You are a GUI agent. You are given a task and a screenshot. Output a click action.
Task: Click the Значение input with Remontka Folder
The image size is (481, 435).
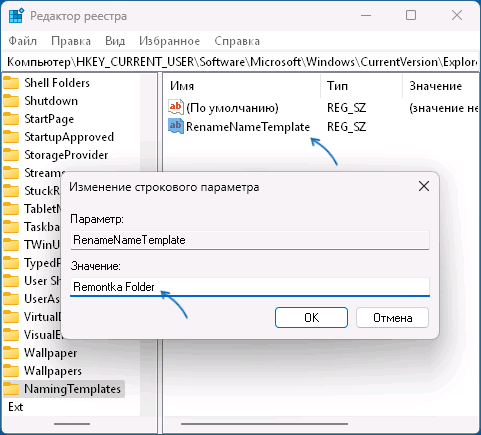[250, 287]
